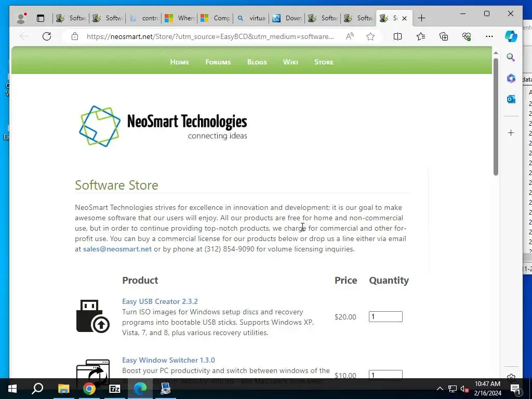This screenshot has height=399, width=532.
Task: Close the active Store tab
Action: pyautogui.click(x=404, y=18)
